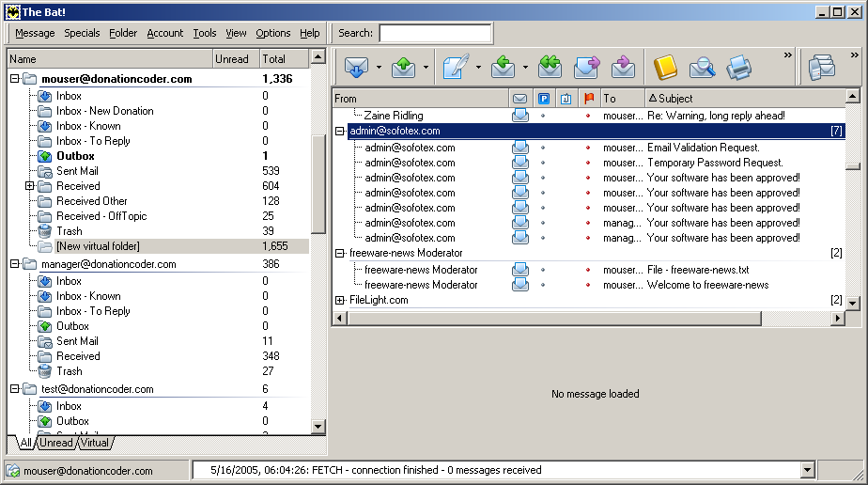The image size is (868, 485).
Task: Click the Get new mail toolbar icon
Action: click(x=356, y=68)
